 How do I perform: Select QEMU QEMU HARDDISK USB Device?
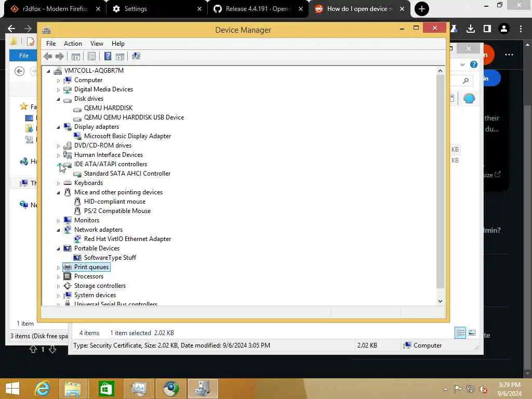(134, 117)
